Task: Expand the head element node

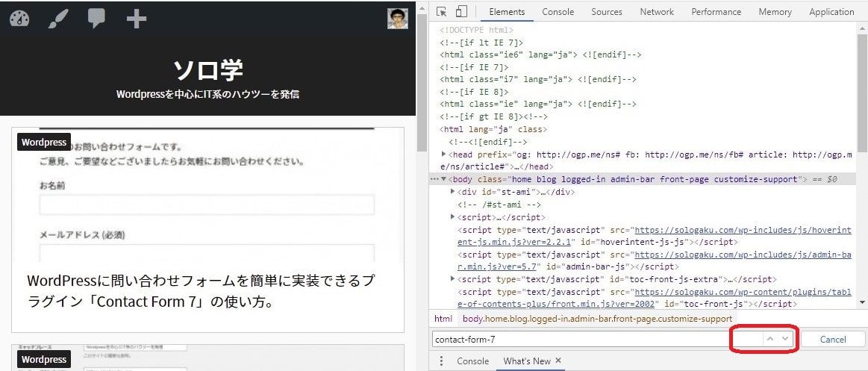Action: click(444, 155)
